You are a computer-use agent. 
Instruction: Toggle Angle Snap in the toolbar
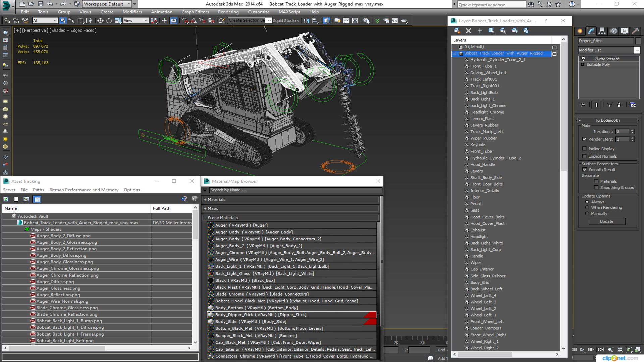(194, 21)
